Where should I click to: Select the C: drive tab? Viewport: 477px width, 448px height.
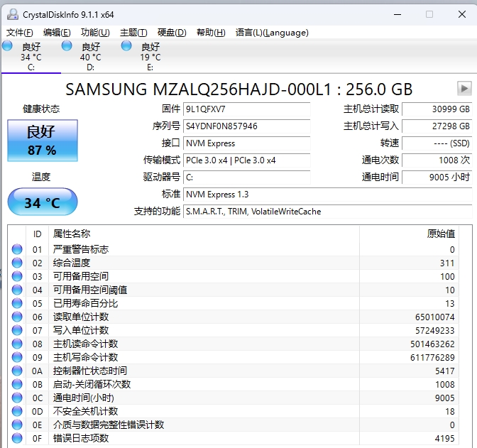(x=31, y=57)
